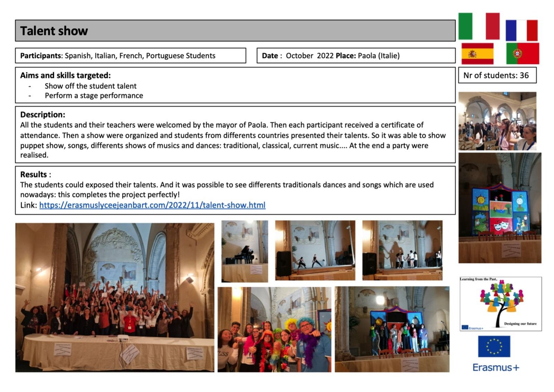Click the Spanish flag image
Screen dimensions: 554x392
tap(477, 54)
